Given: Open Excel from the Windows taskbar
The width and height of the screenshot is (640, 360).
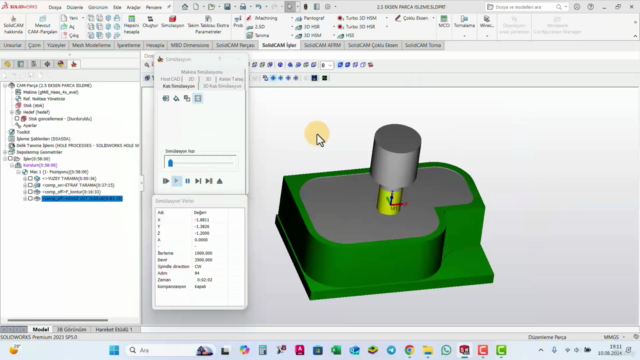Looking at the screenshot, I should pyautogui.click(x=336, y=350).
